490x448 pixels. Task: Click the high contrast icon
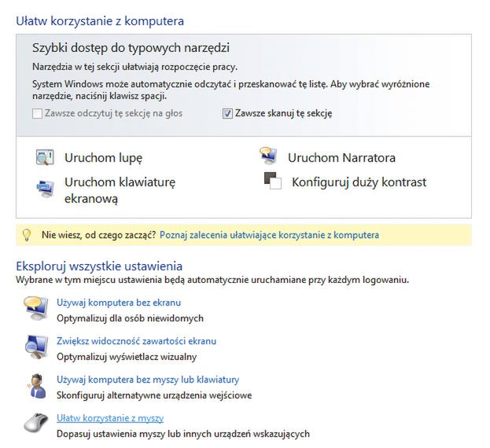coord(272,182)
